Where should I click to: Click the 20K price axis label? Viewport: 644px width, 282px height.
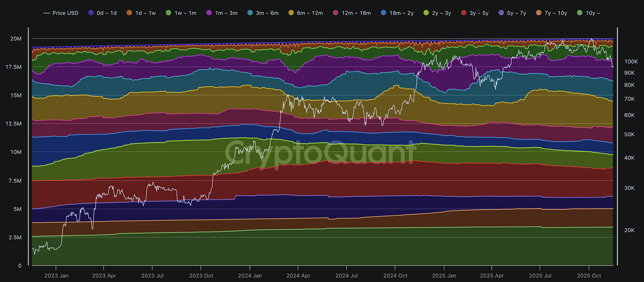click(629, 230)
